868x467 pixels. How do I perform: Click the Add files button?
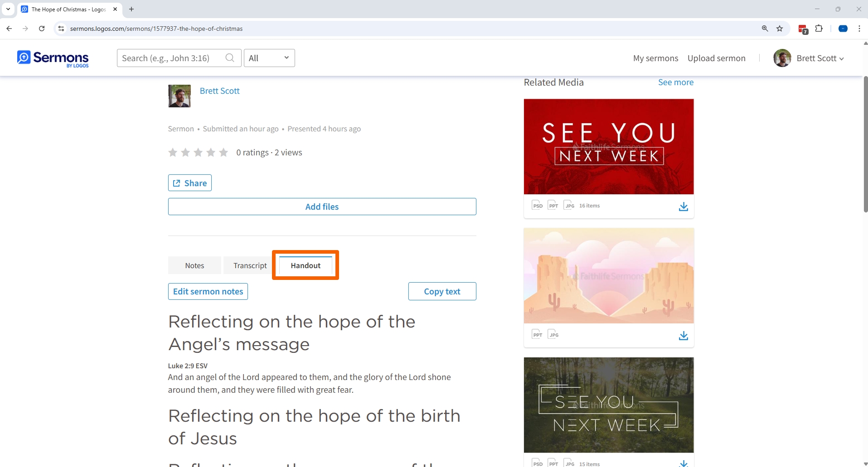[322, 207]
